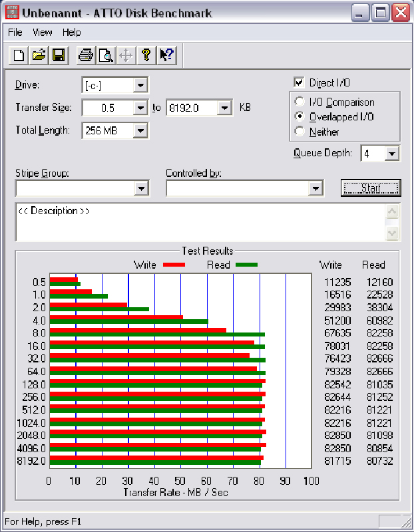Maximize the ATTO Disk Benchmark window

380,13
